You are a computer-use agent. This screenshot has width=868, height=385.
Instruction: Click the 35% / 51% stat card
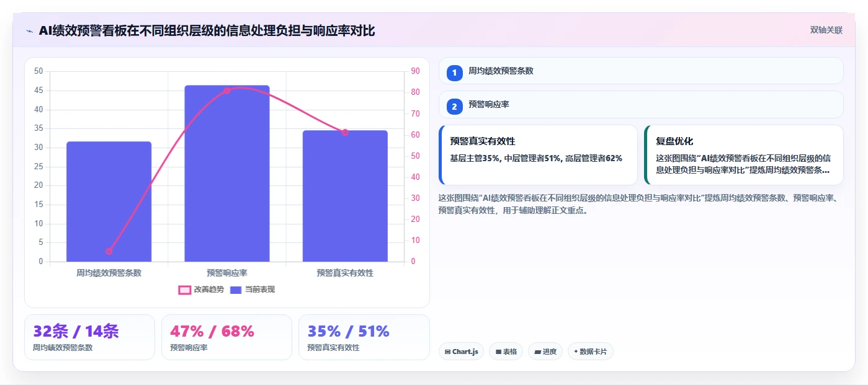364,337
